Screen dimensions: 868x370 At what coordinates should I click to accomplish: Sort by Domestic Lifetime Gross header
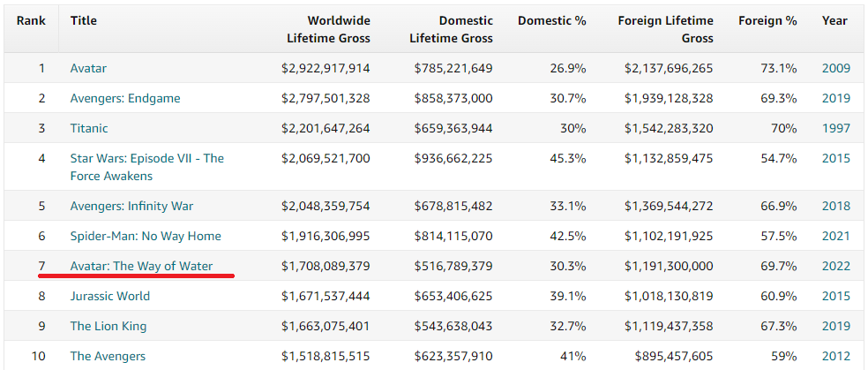[x=452, y=29]
